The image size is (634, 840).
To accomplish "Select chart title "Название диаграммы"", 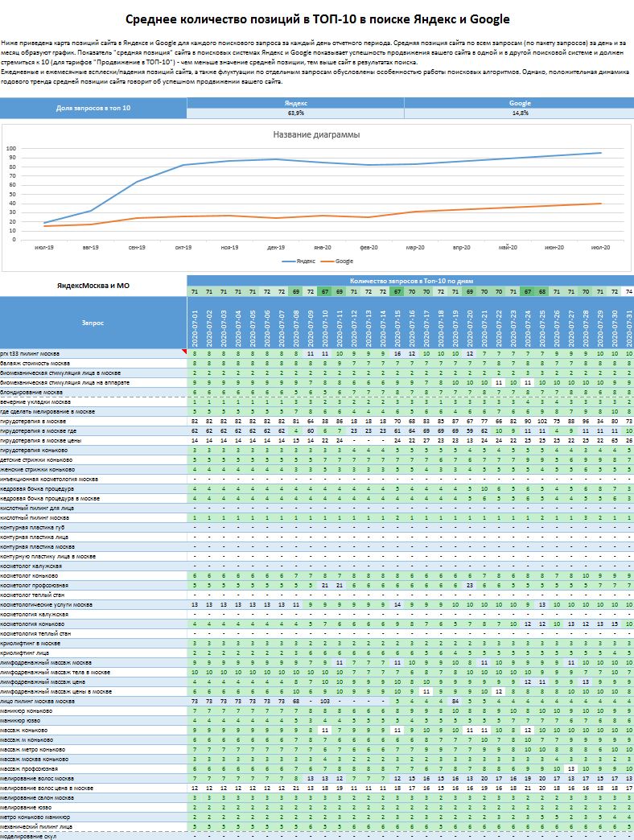I will coord(316,134).
